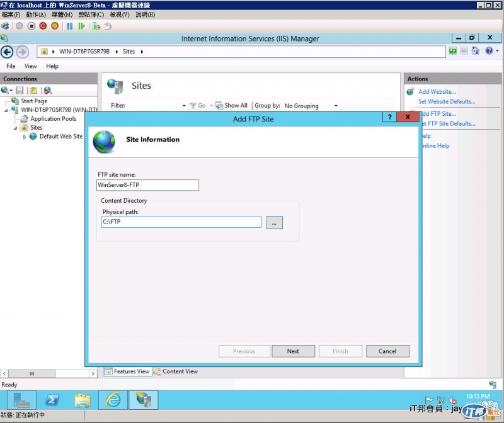Open the Filter dropdown
Screen dimensions: 504x423
(x=184, y=106)
